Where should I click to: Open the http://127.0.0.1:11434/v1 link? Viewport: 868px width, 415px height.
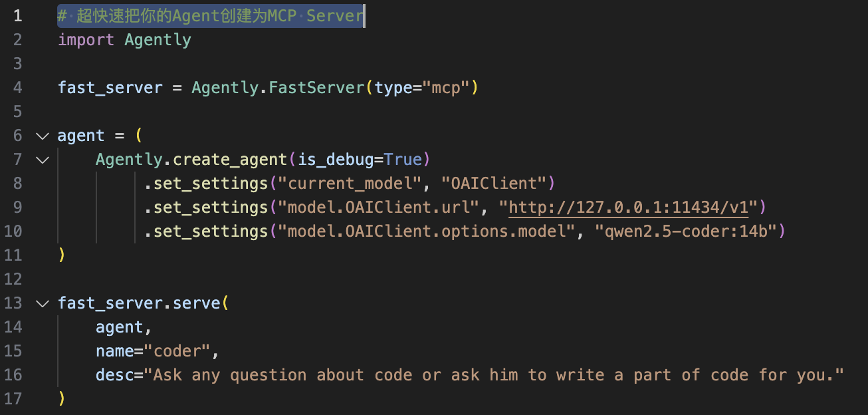pyautogui.click(x=629, y=207)
